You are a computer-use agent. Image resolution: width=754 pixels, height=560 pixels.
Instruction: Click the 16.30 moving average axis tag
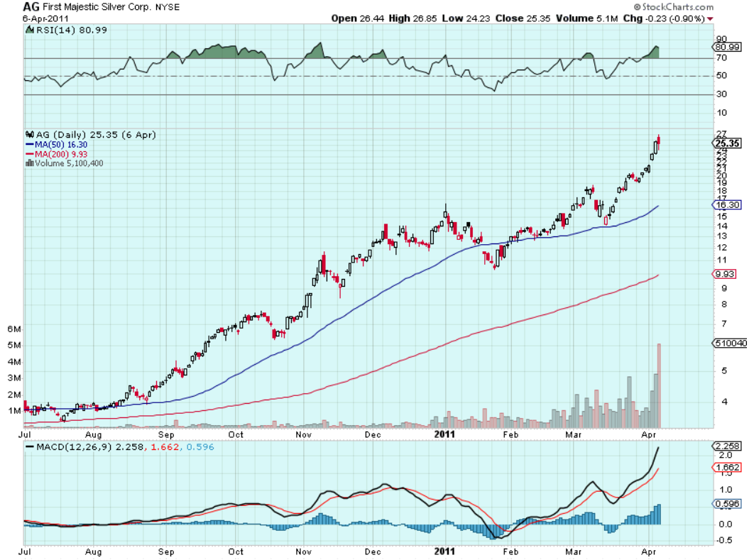tap(726, 205)
